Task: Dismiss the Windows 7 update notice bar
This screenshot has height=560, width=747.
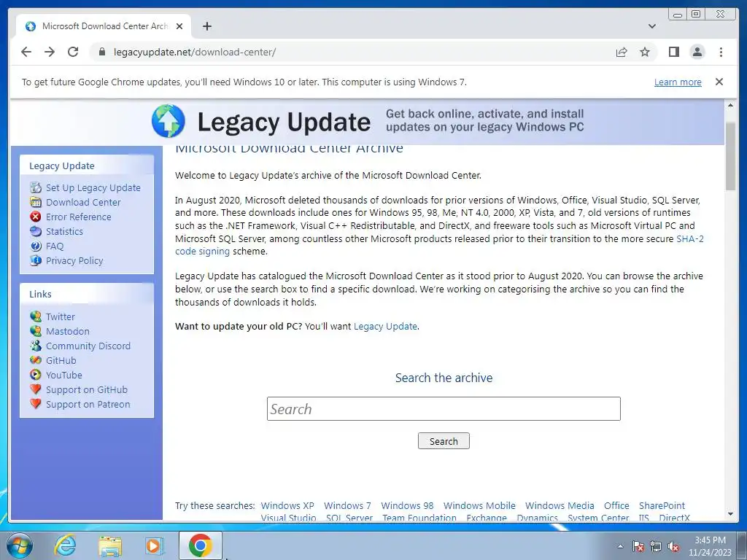Action: (719, 82)
